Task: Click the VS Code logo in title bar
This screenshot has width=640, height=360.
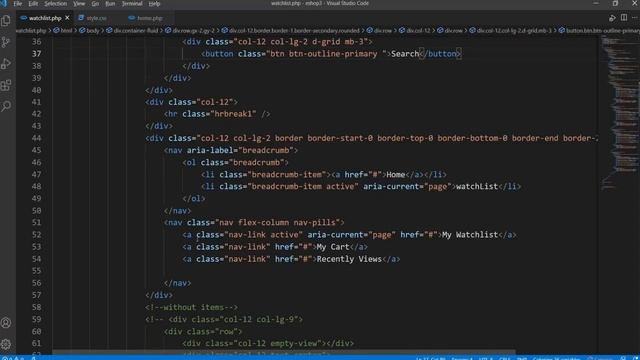Action: click(4, 3)
